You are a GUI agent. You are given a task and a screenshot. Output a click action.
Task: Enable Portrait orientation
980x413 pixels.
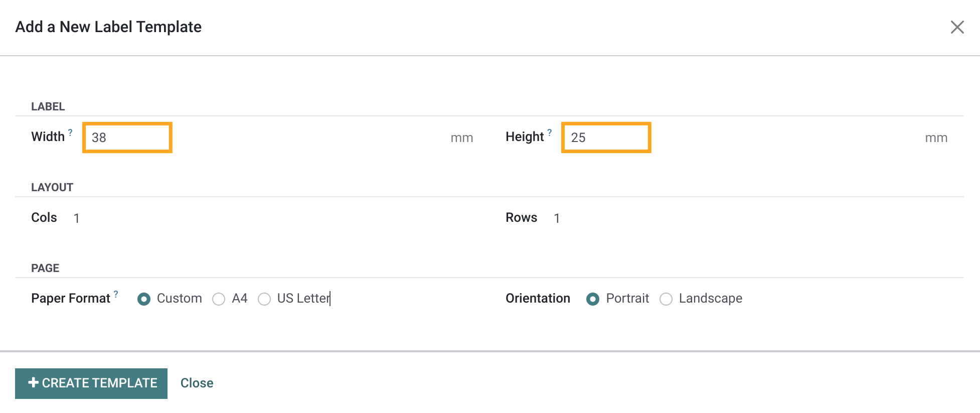click(x=593, y=299)
